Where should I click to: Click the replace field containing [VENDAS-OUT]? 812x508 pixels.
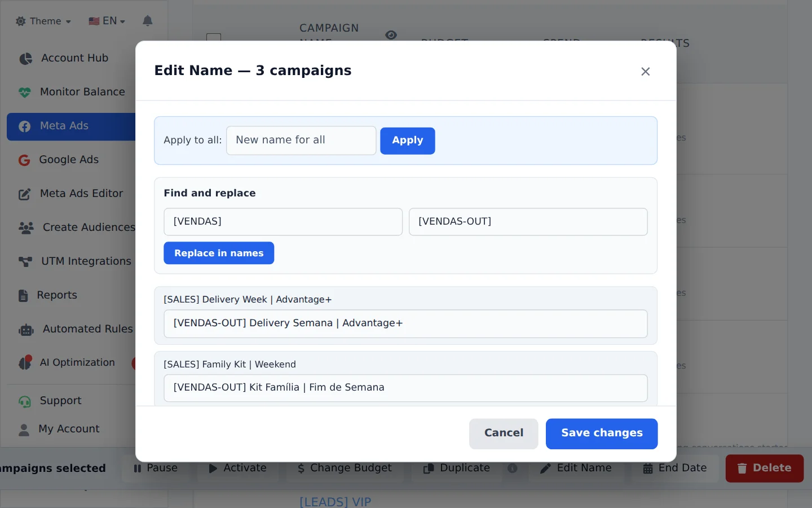(x=528, y=222)
